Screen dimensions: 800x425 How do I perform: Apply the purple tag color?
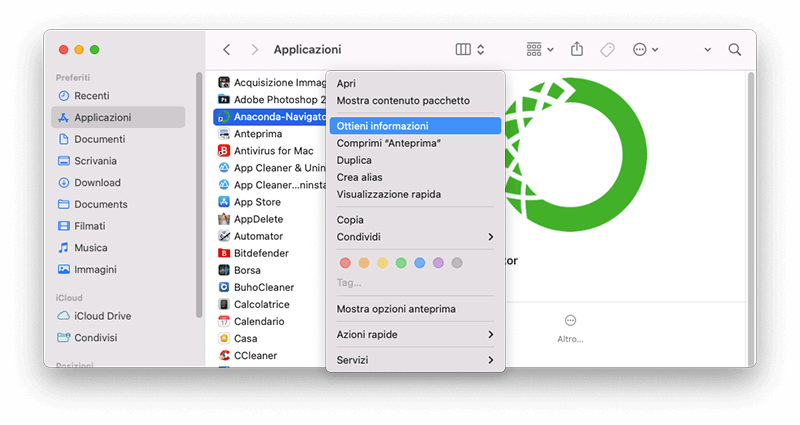click(x=438, y=263)
